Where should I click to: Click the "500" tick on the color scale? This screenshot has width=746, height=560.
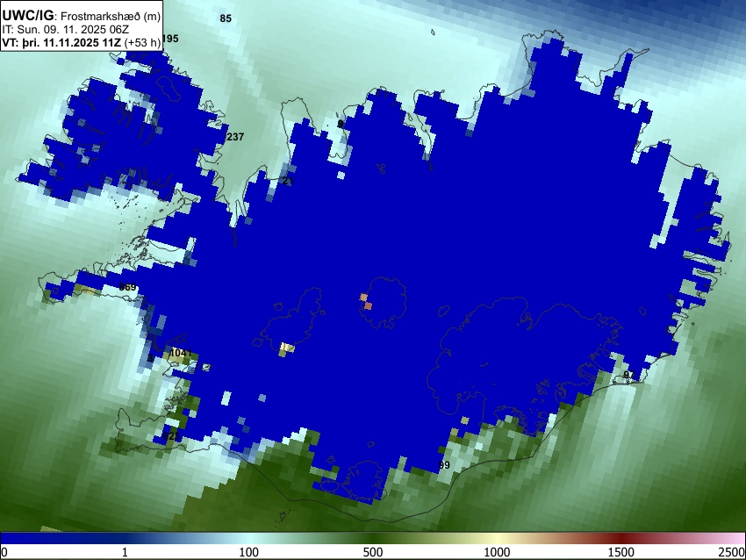(x=373, y=552)
